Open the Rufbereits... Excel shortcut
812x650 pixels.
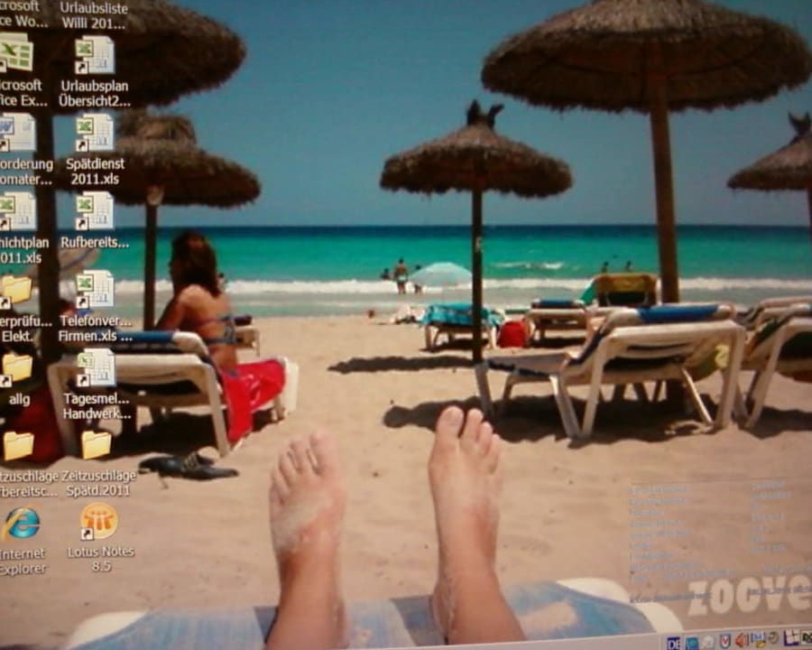click(x=94, y=211)
